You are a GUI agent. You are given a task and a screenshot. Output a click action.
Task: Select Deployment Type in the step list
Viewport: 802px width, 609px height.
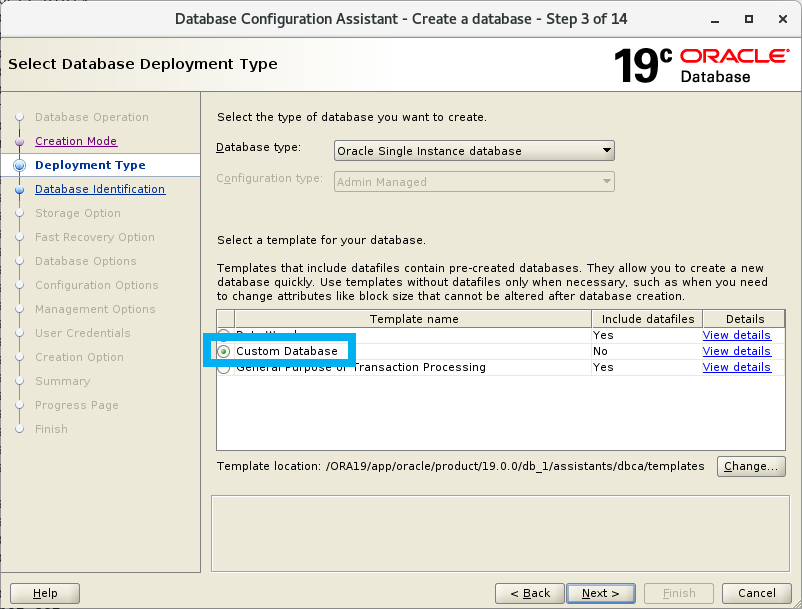point(90,165)
